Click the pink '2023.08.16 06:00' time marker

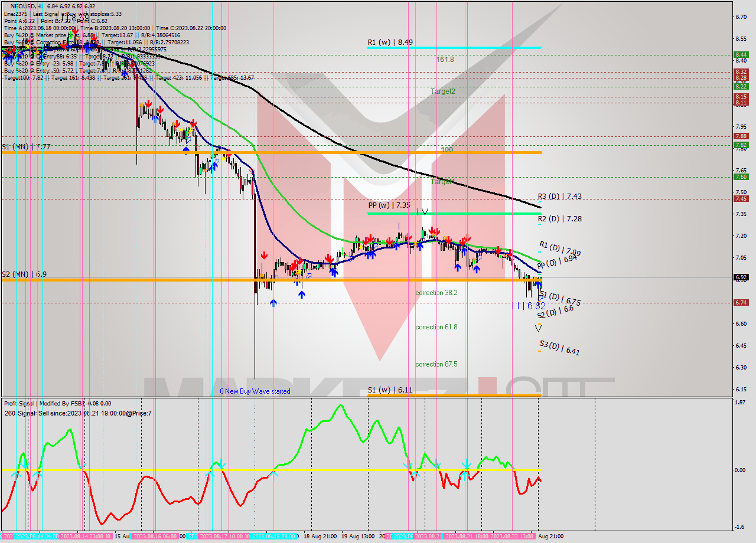[155, 537]
